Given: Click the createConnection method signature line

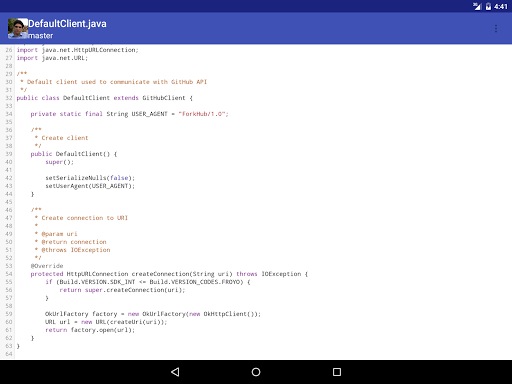Looking at the screenshot, I should [169, 274].
